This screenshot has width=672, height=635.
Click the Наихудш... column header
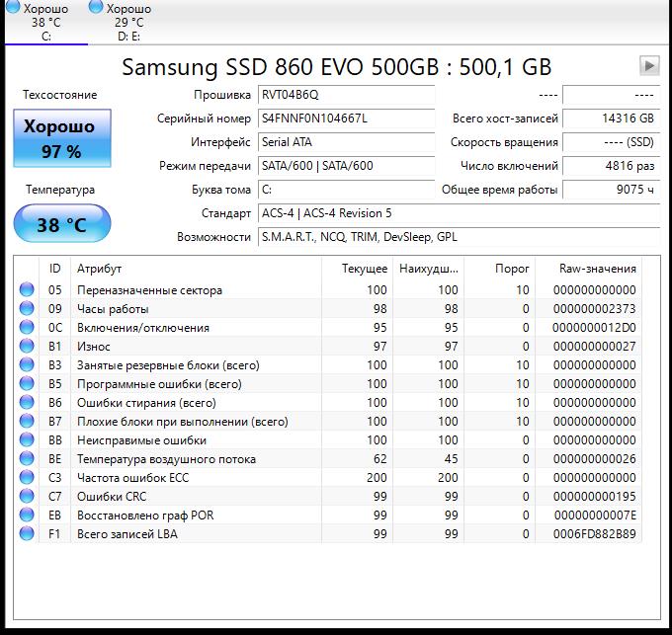click(x=428, y=269)
